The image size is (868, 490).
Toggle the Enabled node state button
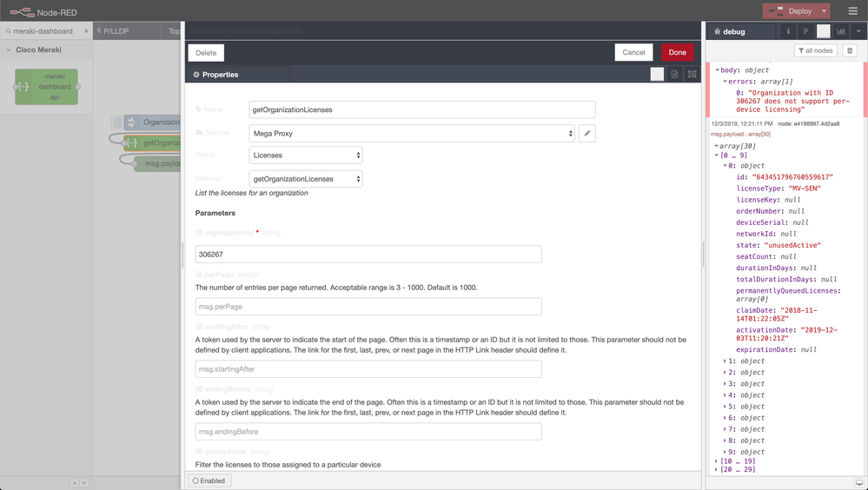tap(209, 480)
